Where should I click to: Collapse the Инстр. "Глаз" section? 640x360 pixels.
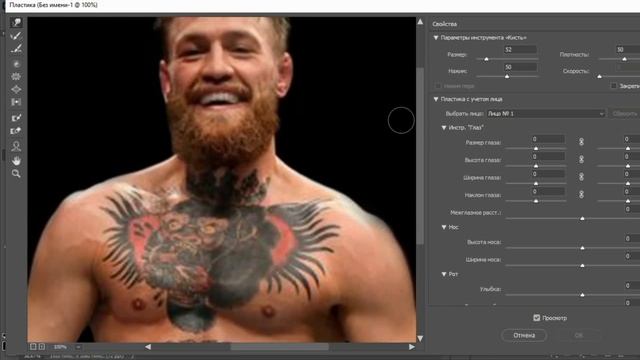pyautogui.click(x=444, y=128)
